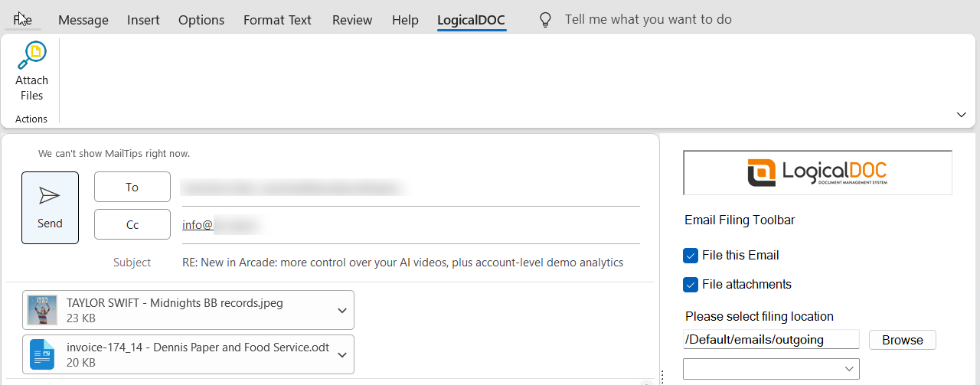The width and height of the screenshot is (980, 385).
Task: Click the Tell me what you want to do box
Action: point(648,19)
